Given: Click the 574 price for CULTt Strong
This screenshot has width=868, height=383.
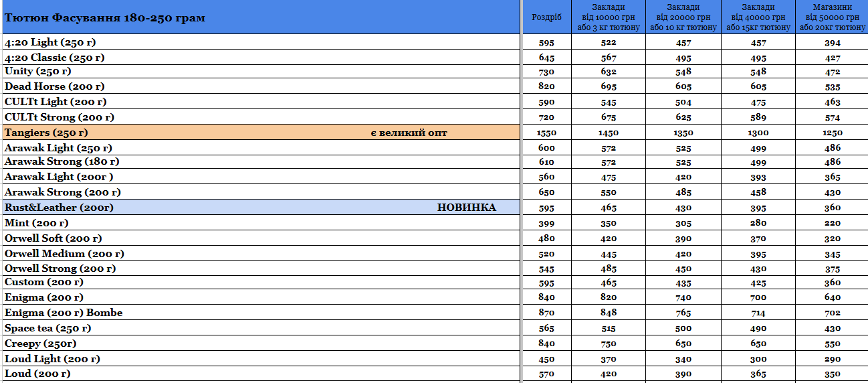Looking at the screenshot, I should click(833, 118).
